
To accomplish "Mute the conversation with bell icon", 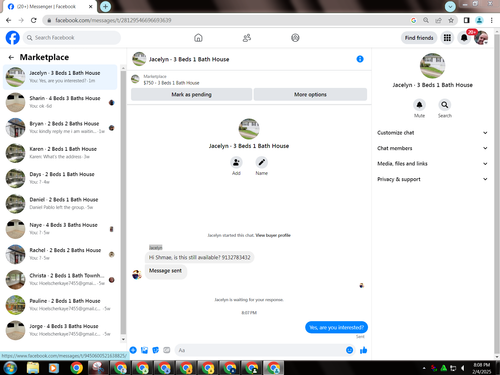I will (419, 105).
